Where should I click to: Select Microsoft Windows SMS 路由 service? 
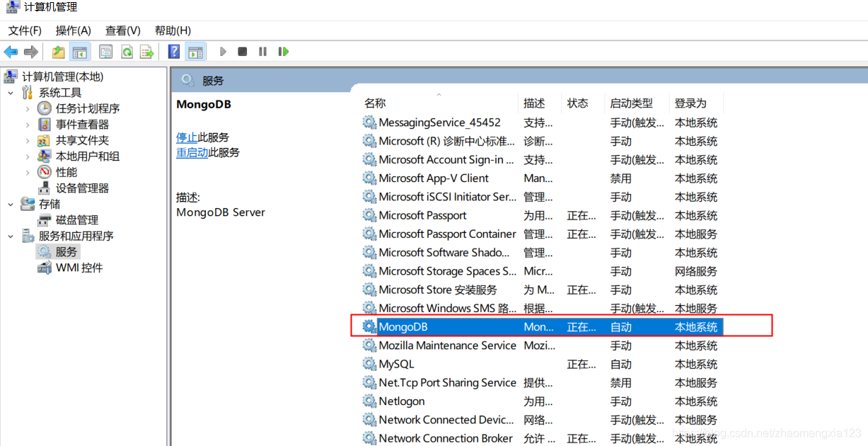tap(543, 309)
